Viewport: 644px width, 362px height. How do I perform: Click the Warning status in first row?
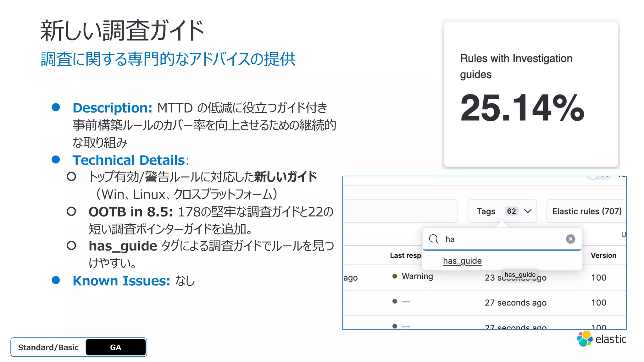point(417,276)
